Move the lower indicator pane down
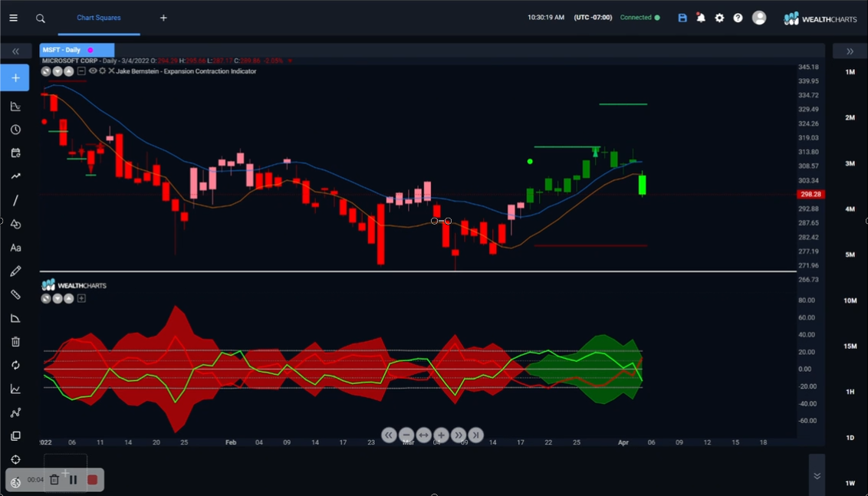The height and width of the screenshot is (496, 868). 58,298
